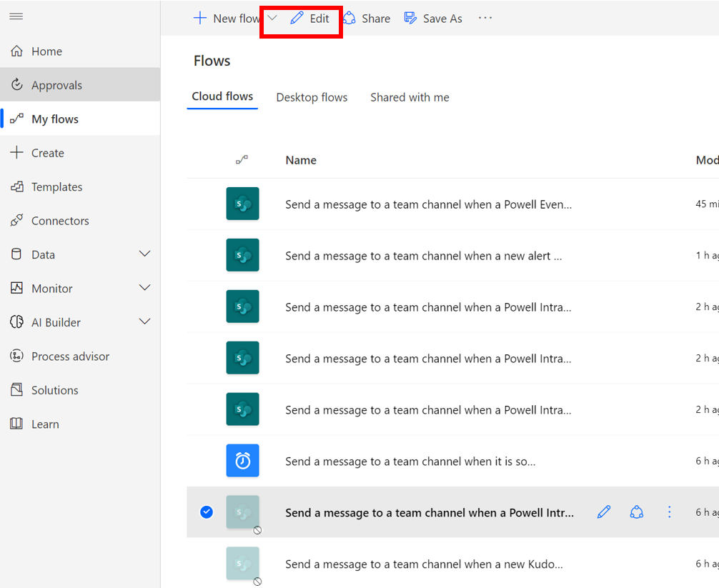Open the Templates page
719x588 pixels.
tap(46, 187)
